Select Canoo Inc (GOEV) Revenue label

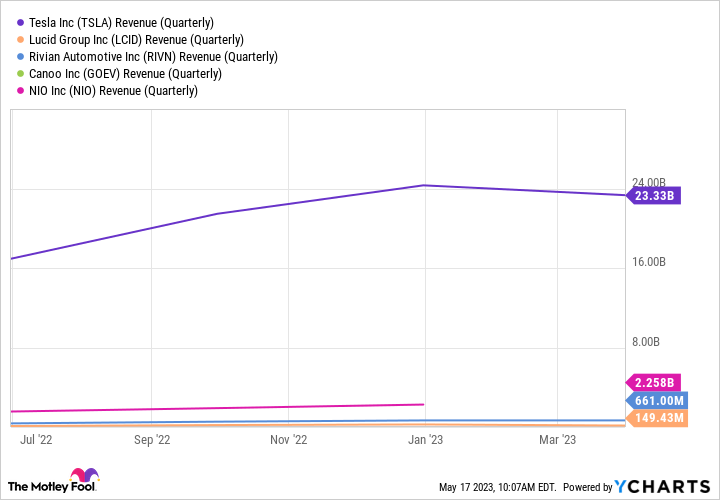tap(125, 74)
